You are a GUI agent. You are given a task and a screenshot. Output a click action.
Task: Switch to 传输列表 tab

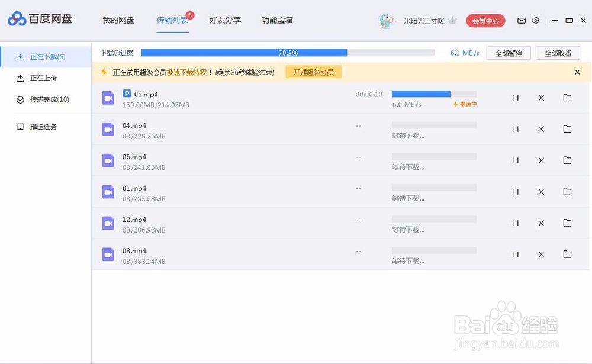pyautogui.click(x=172, y=20)
